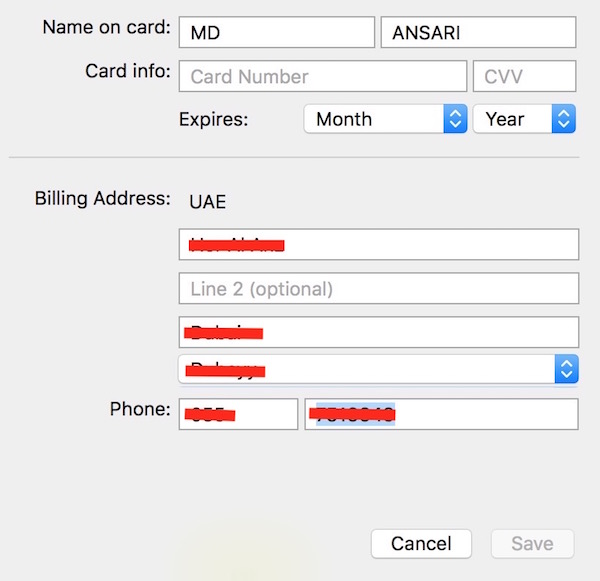Click the "Billing Address:" label
The height and width of the screenshot is (581, 600).
(x=103, y=198)
